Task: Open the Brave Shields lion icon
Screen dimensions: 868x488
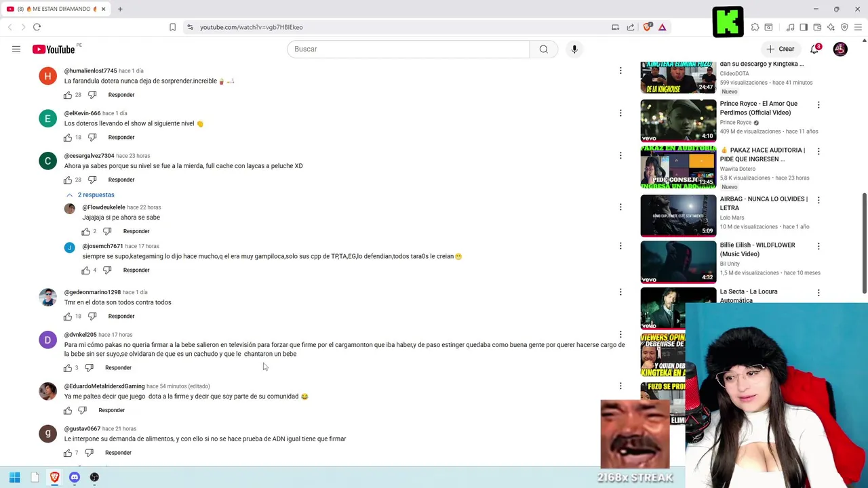Action: [647, 27]
